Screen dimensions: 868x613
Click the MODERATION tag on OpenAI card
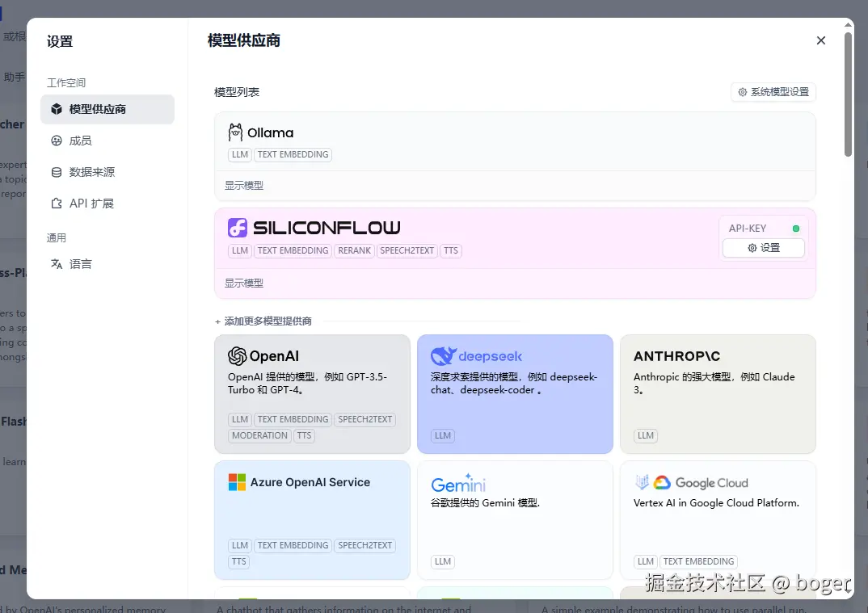click(x=259, y=435)
